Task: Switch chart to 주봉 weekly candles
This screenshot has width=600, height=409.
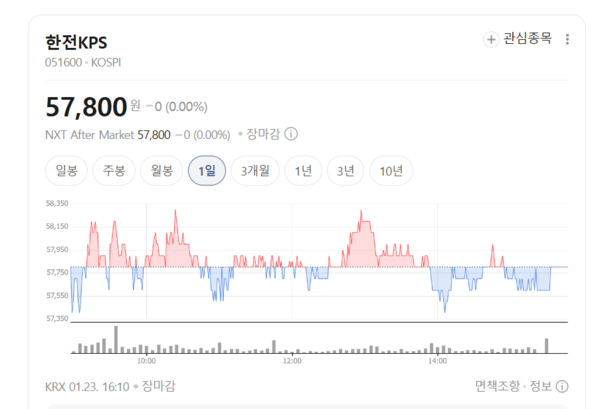Action: click(x=114, y=171)
